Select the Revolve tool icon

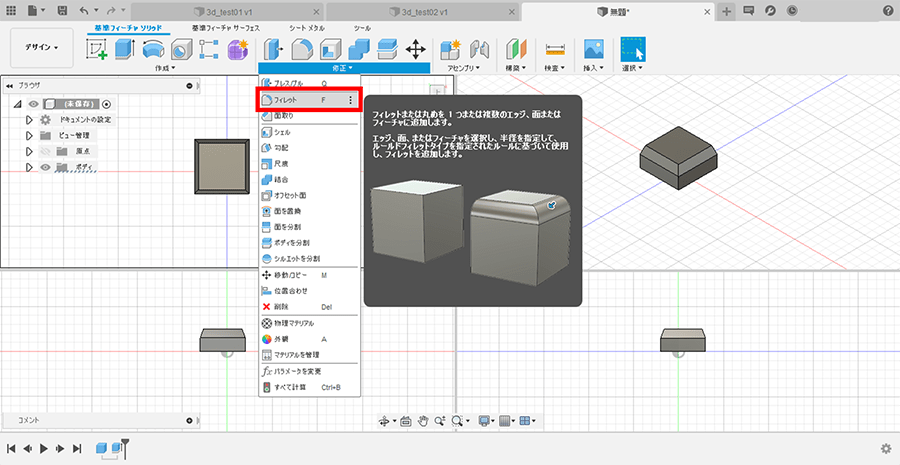[153, 48]
